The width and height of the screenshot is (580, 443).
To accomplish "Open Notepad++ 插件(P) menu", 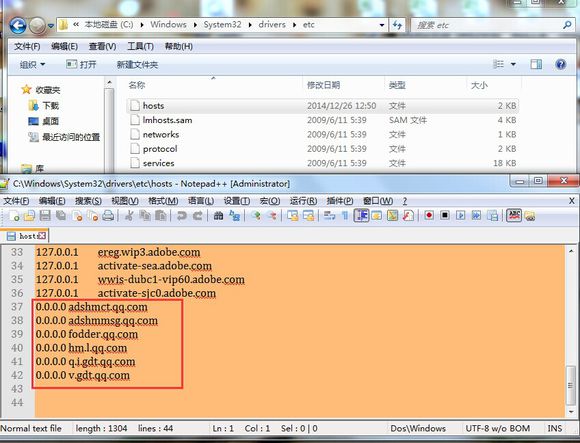I will (x=340, y=201).
